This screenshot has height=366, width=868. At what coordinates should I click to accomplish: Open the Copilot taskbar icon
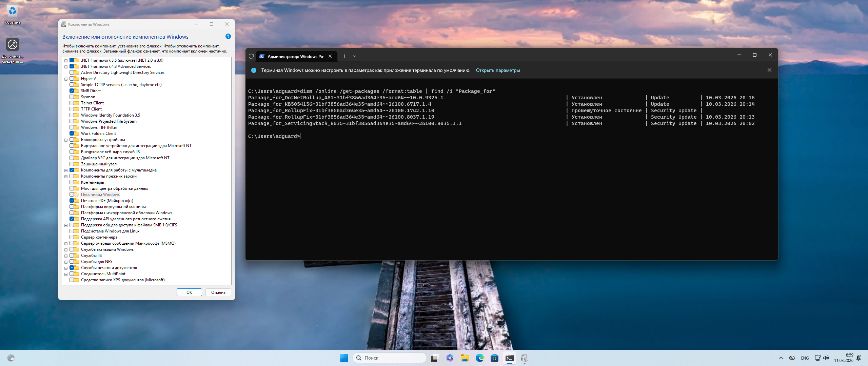[x=450, y=358]
